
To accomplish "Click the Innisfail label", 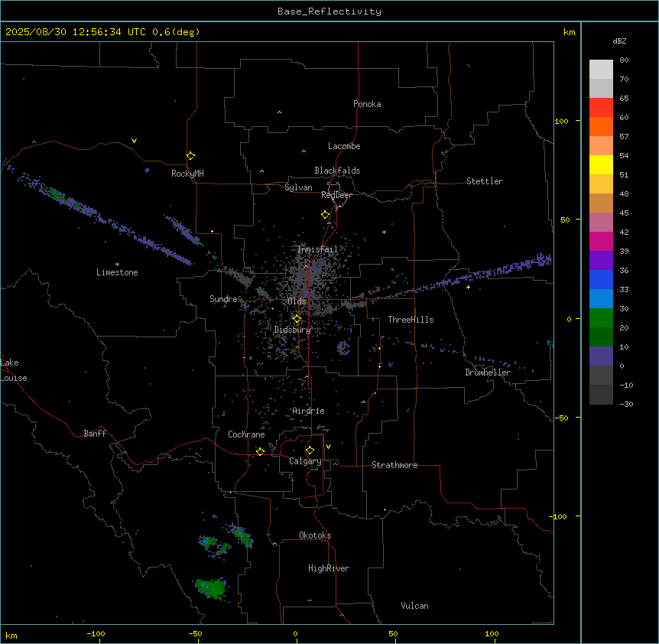I will pos(317,249).
